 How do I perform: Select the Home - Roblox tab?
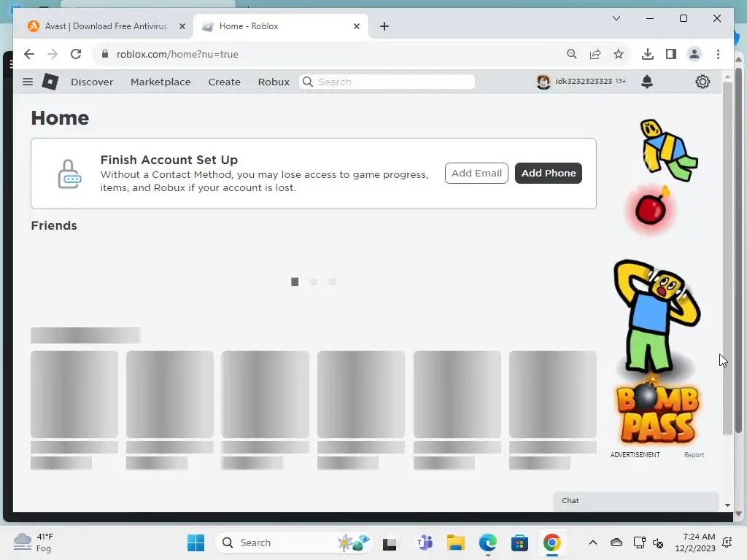point(281,26)
